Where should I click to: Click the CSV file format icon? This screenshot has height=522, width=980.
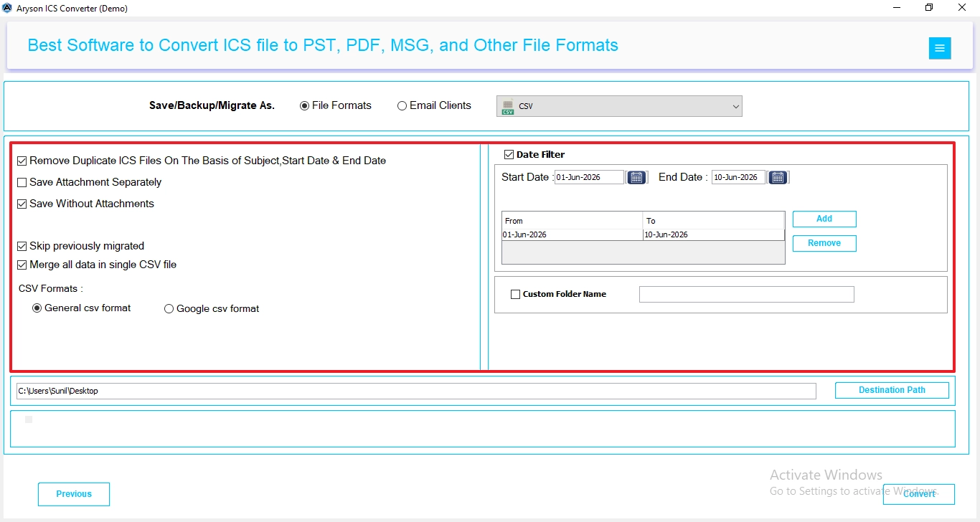[x=508, y=106]
